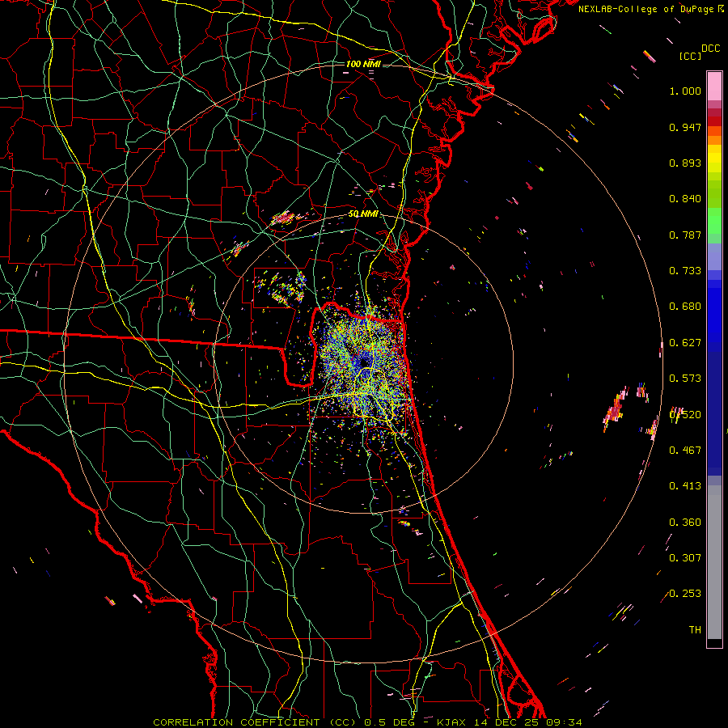Click the 0.360 color scale value
This screenshot has height=728, width=728.
click(685, 523)
